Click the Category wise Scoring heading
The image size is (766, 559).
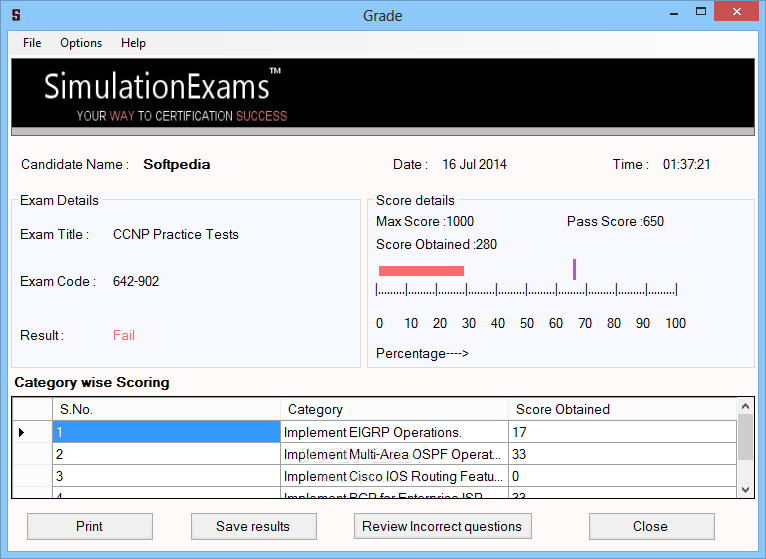coord(92,383)
